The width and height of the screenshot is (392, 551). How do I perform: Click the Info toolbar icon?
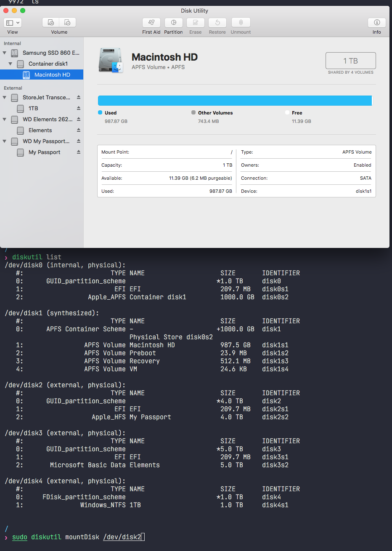point(376,23)
